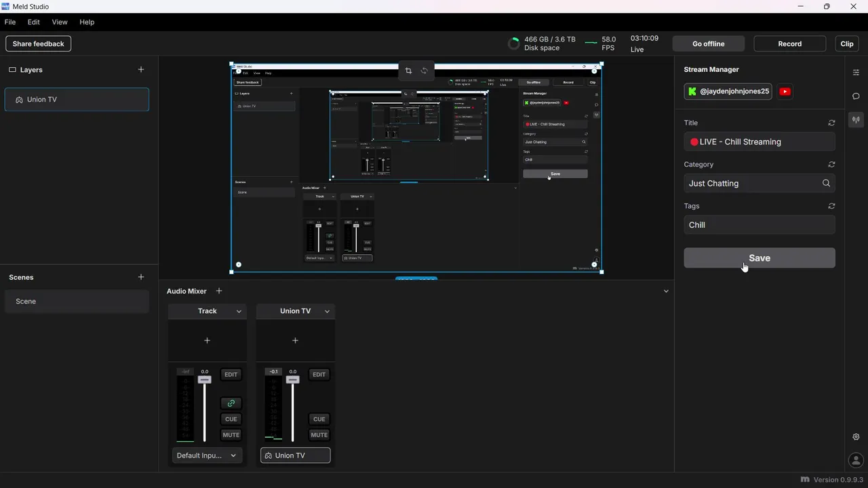
Task: Collapse the Audio Mixer panel chevron
Action: (x=666, y=291)
